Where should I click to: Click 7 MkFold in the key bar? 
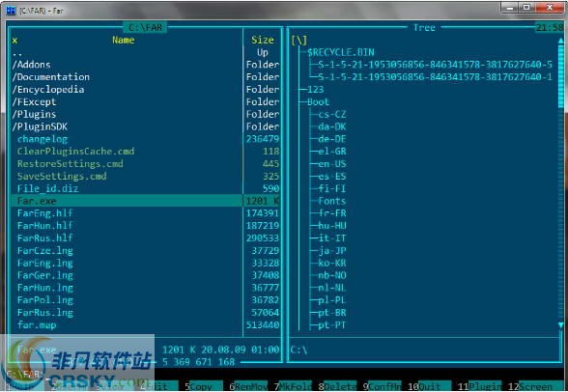pos(293,386)
